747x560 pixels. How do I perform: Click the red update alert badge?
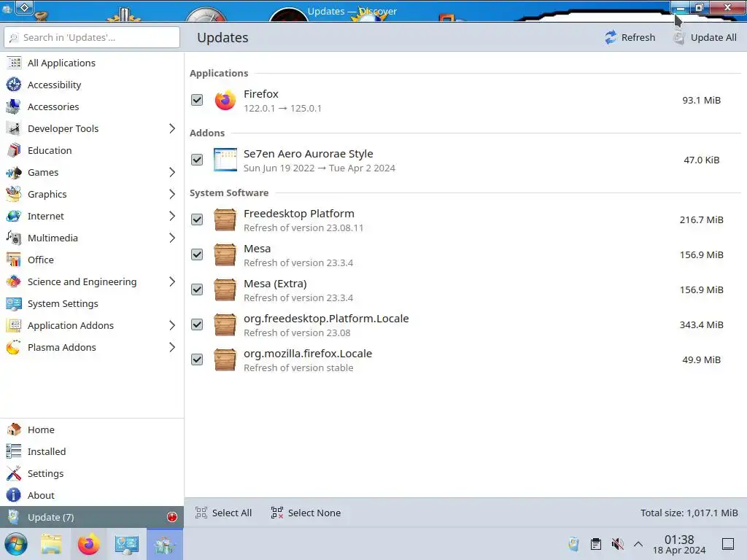pyautogui.click(x=172, y=517)
